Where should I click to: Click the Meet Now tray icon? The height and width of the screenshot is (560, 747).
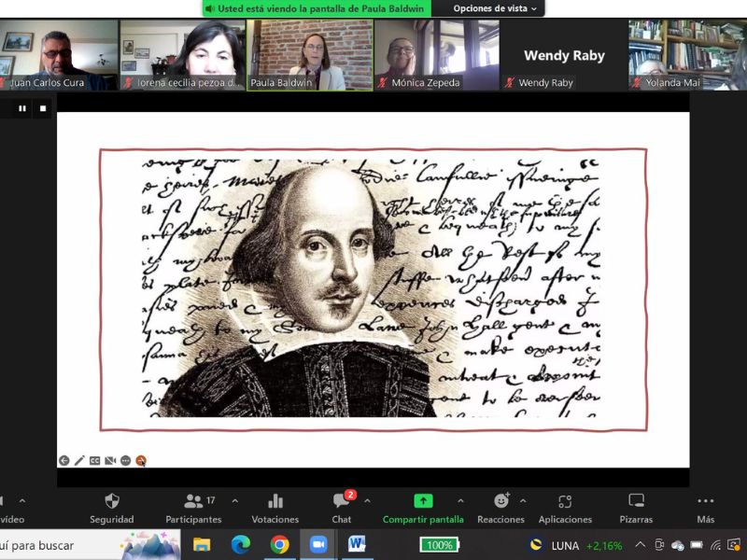click(x=659, y=544)
